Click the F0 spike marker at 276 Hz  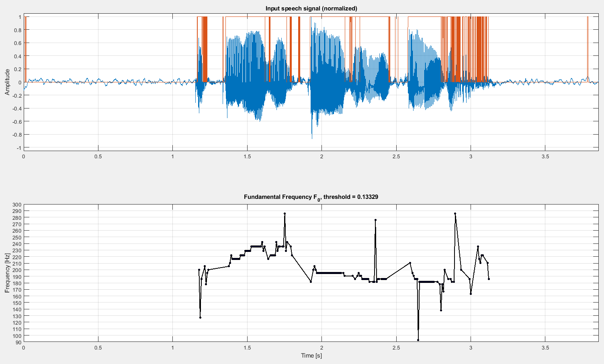[375, 220]
